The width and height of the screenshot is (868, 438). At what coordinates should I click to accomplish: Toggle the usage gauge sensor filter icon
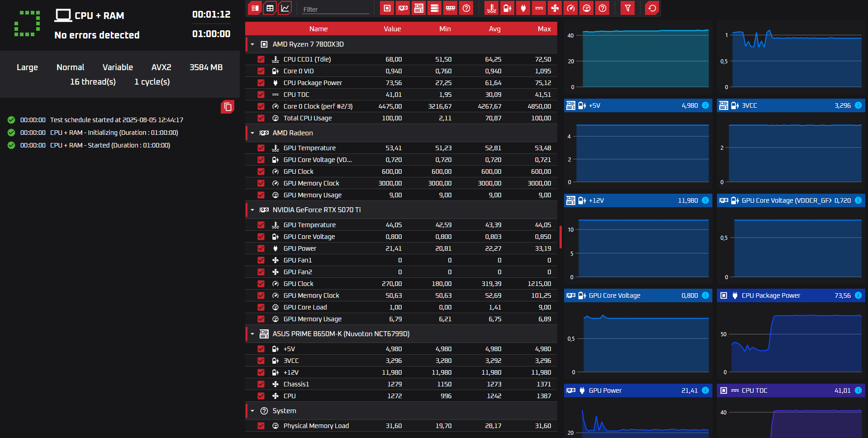pyautogui.click(x=587, y=8)
